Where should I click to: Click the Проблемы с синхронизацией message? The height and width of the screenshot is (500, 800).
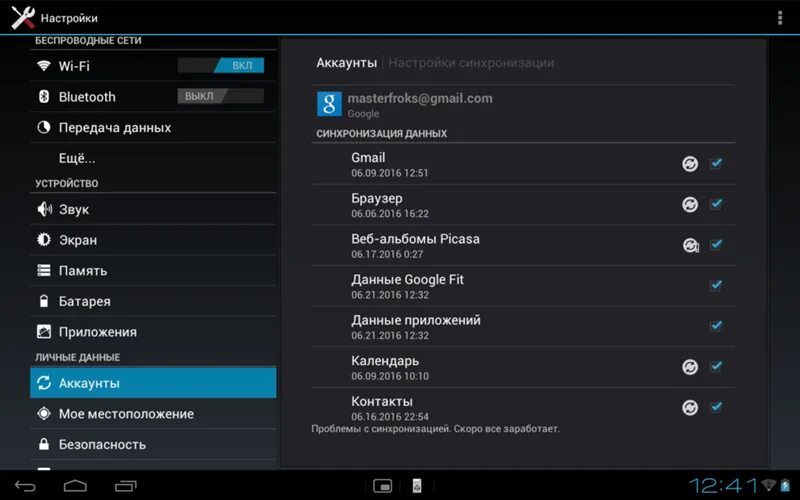click(435, 429)
